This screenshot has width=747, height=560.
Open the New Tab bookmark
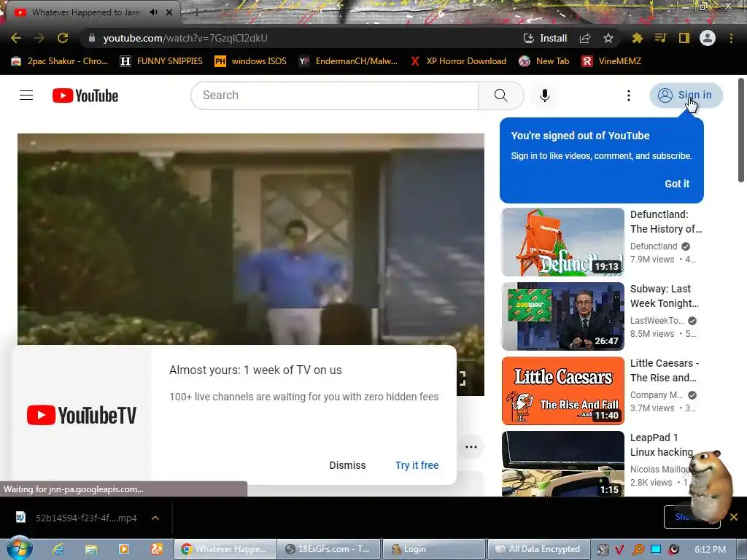544,61
